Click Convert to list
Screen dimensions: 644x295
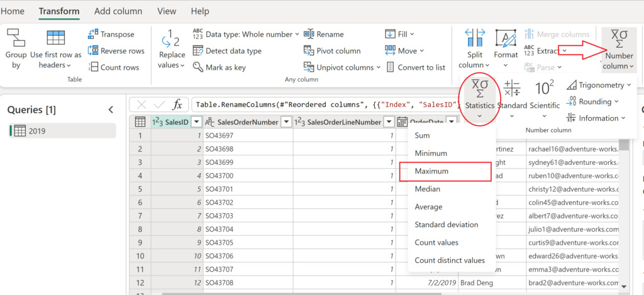(x=415, y=67)
